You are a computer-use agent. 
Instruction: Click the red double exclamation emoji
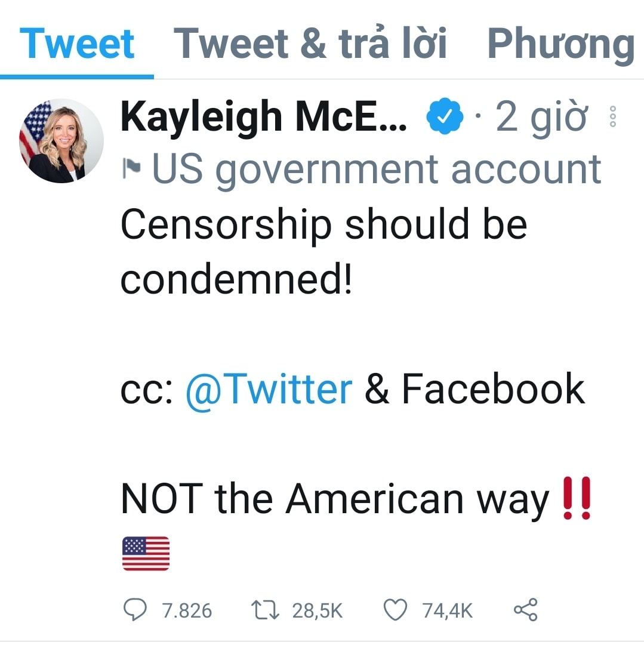coord(577,498)
